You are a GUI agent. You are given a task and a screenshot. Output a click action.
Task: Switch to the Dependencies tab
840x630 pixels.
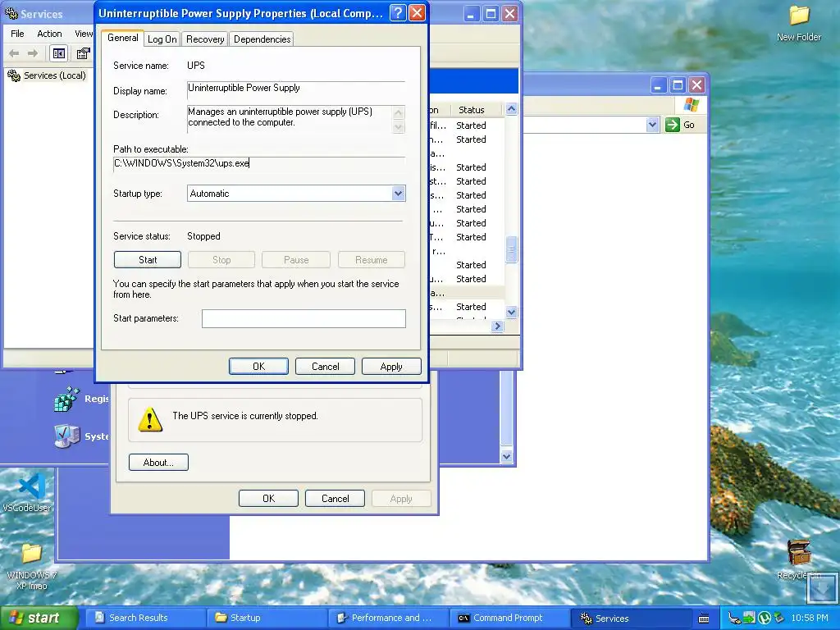tap(262, 39)
